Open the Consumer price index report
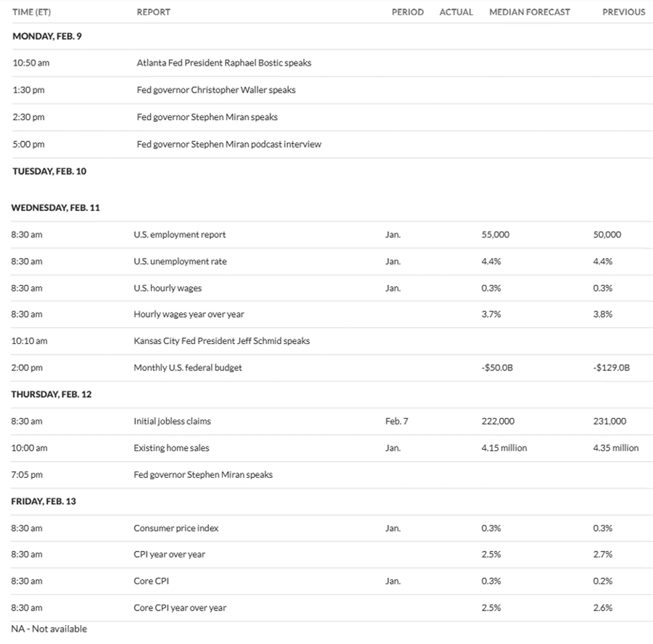This screenshot has height=644, width=653. click(x=175, y=528)
